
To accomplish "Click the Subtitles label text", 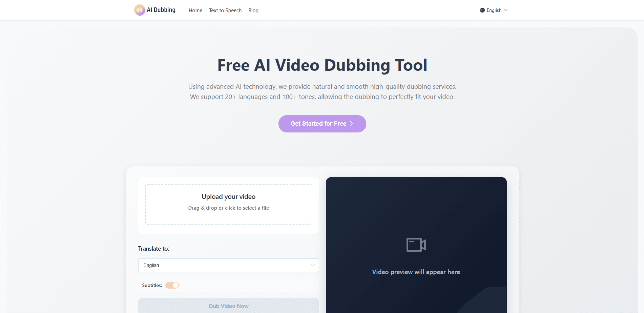I will tap(152, 285).
